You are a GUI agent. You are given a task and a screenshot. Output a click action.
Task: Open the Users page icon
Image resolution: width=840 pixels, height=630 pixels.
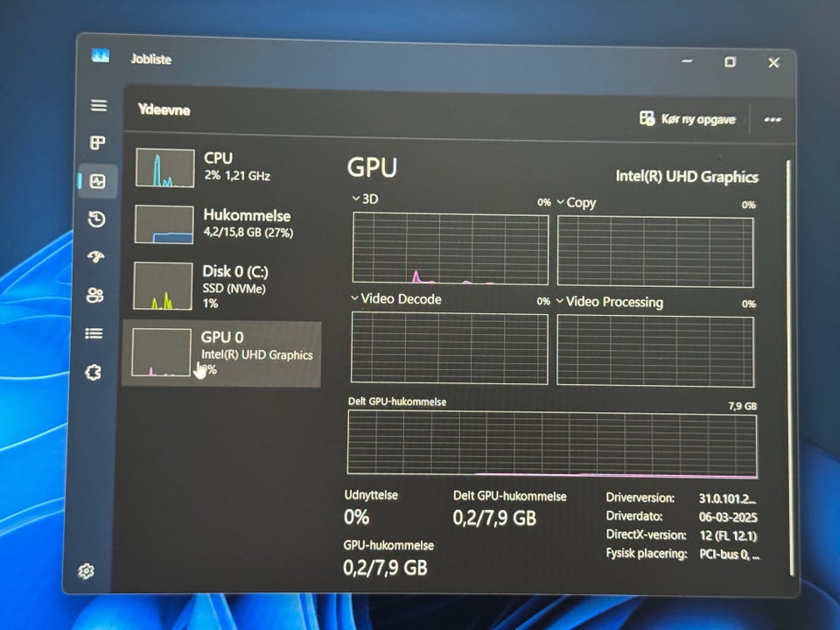(x=94, y=295)
